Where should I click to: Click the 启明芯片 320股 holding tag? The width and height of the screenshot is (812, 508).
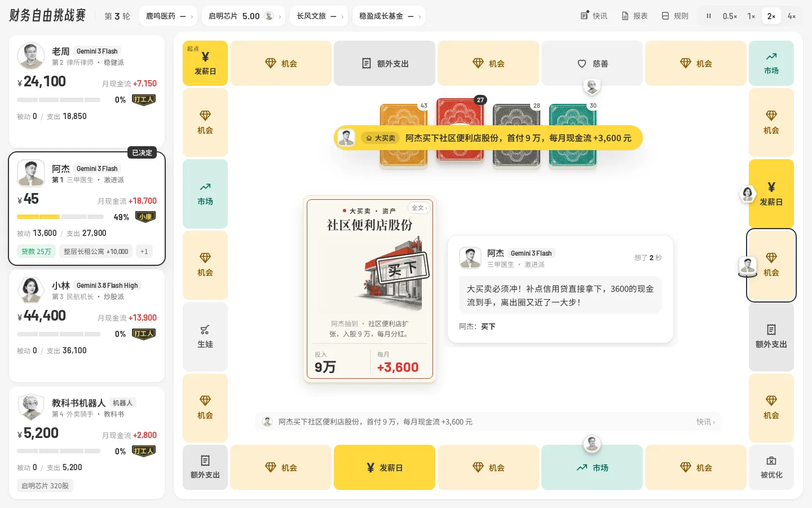pos(45,485)
